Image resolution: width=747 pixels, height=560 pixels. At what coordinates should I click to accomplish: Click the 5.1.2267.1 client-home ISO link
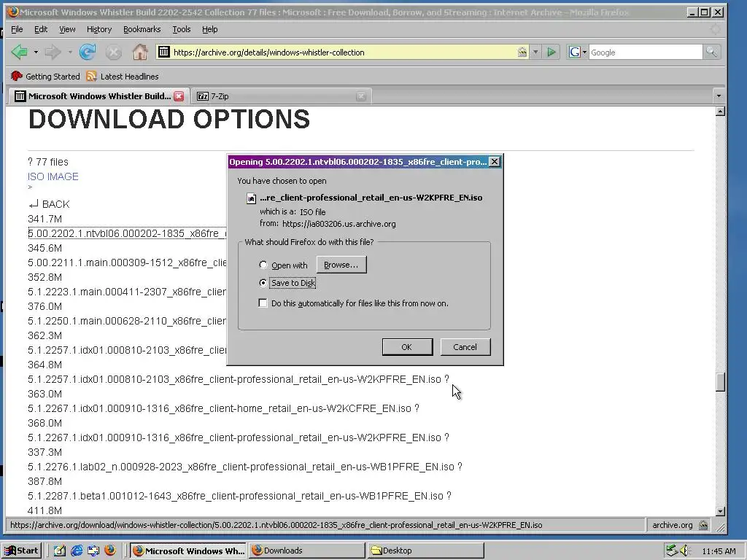[x=219, y=408]
